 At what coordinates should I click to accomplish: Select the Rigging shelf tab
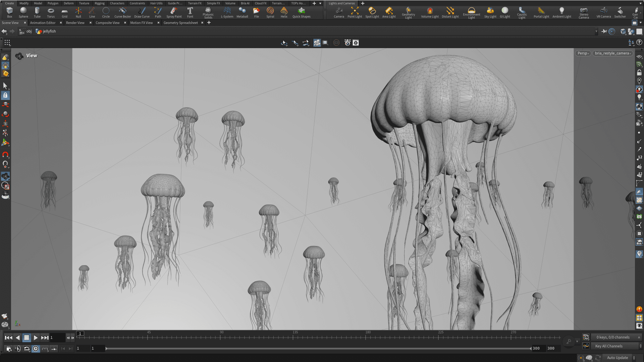99,3
